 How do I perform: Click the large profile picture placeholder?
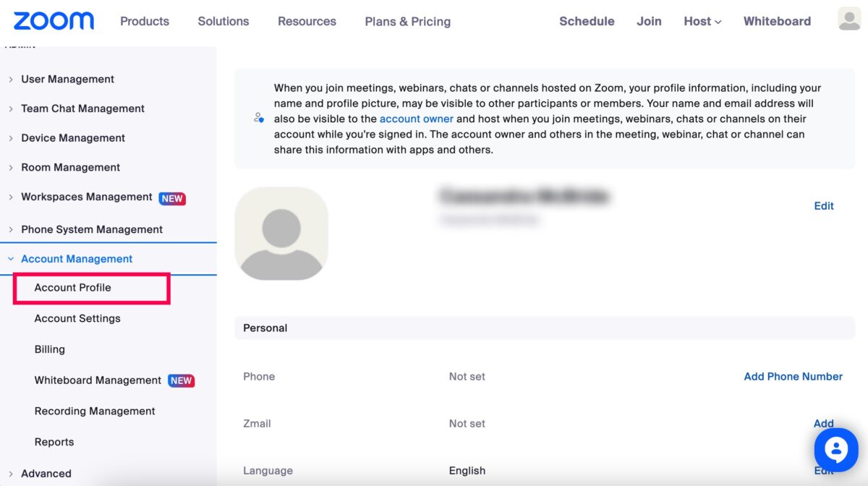[x=281, y=234]
